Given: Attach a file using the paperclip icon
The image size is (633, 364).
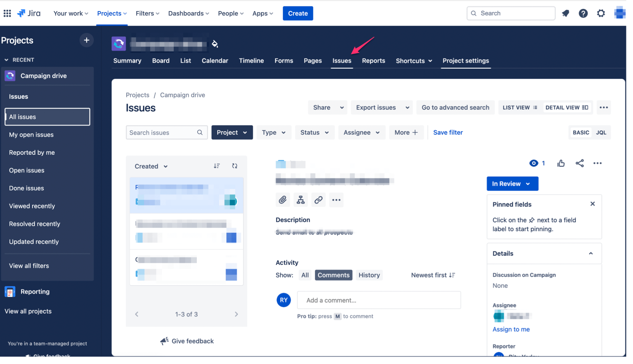Looking at the screenshot, I should tap(282, 200).
